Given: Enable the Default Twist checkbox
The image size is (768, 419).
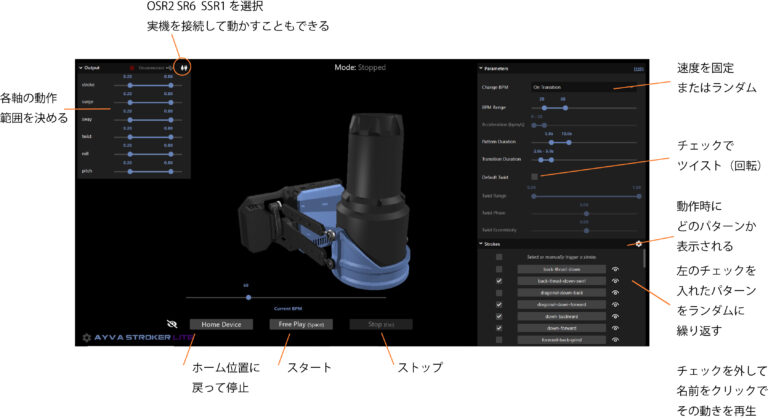Looking at the screenshot, I should tap(534, 177).
